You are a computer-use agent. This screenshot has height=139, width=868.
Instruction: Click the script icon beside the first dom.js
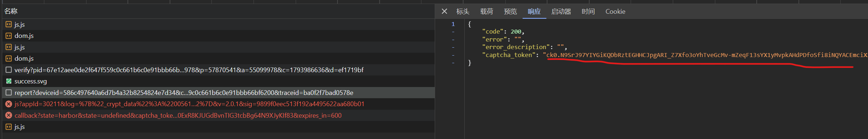9,36
